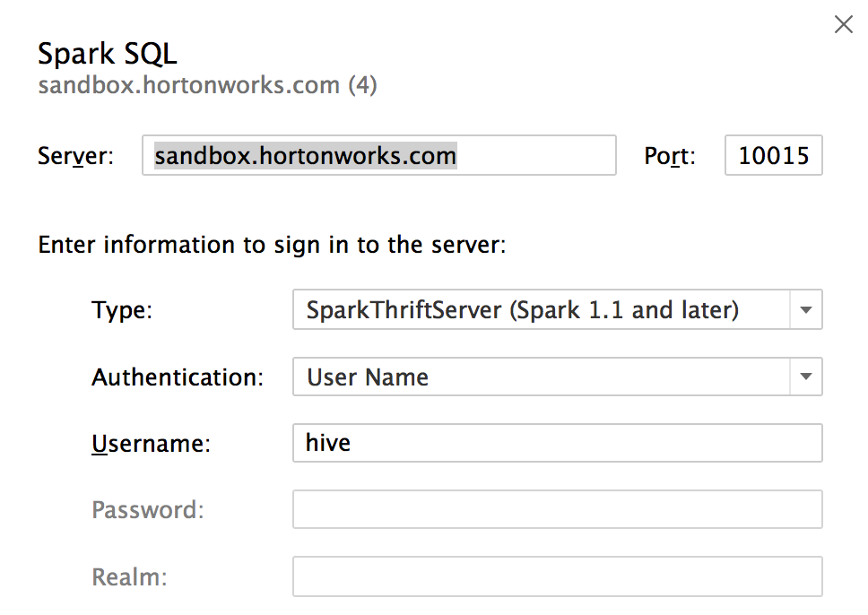Image resolution: width=868 pixels, height=615 pixels.
Task: Click the Port label
Action: click(668, 157)
